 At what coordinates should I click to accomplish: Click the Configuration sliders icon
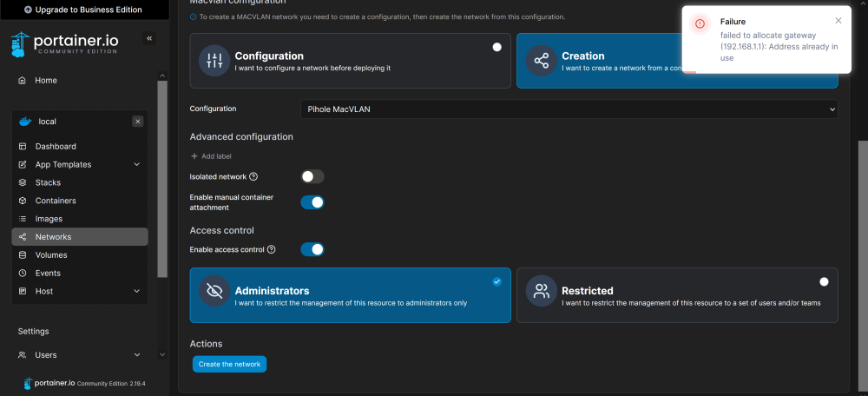pos(214,61)
